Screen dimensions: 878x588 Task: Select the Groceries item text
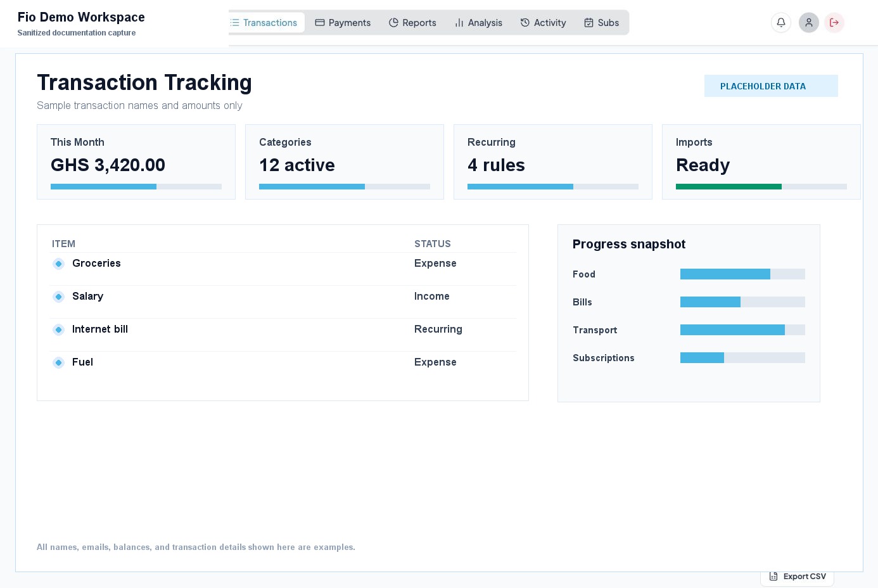[x=96, y=264]
